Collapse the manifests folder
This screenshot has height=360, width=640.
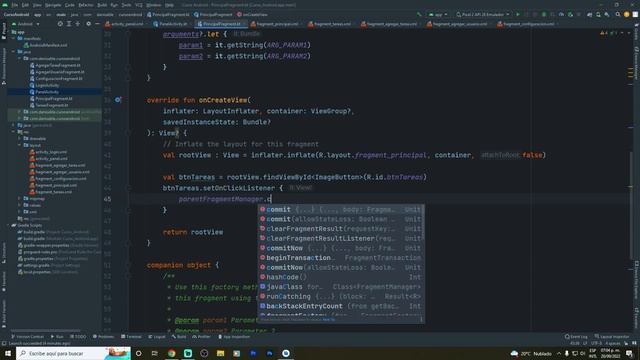[13, 38]
